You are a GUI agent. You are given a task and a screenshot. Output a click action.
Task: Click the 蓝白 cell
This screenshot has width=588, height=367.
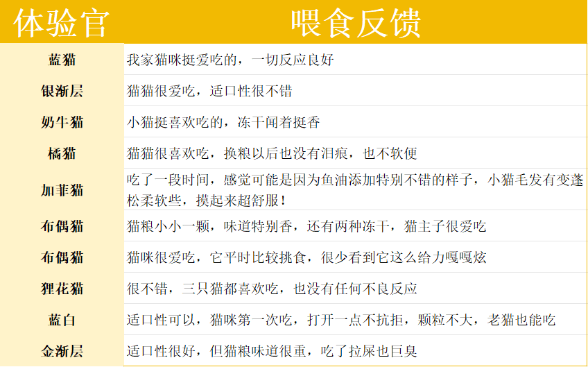click(62, 320)
